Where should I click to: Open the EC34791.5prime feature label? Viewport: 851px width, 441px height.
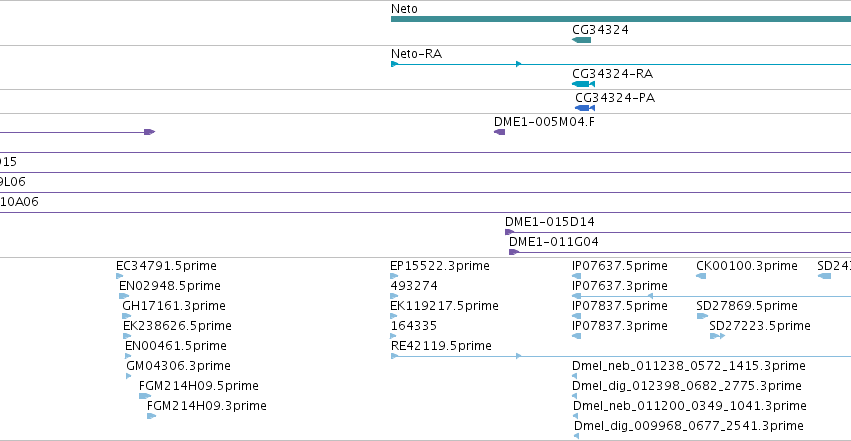pyautogui.click(x=166, y=266)
